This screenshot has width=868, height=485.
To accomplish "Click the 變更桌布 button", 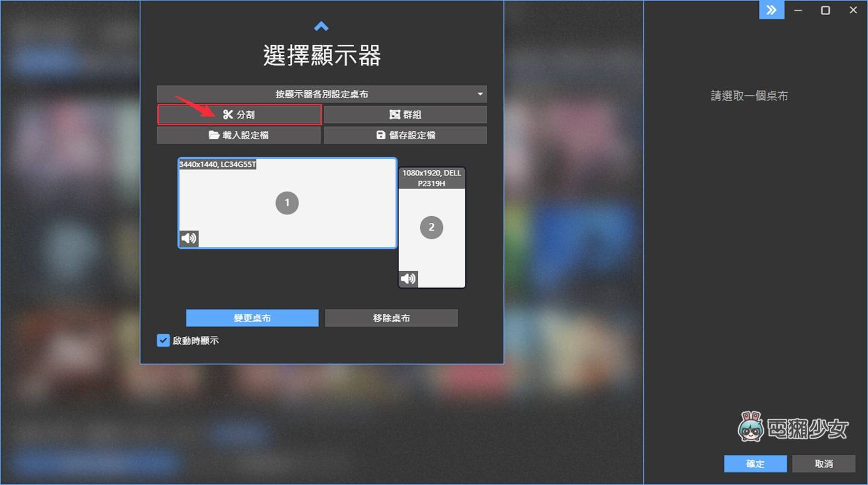I will [252, 318].
